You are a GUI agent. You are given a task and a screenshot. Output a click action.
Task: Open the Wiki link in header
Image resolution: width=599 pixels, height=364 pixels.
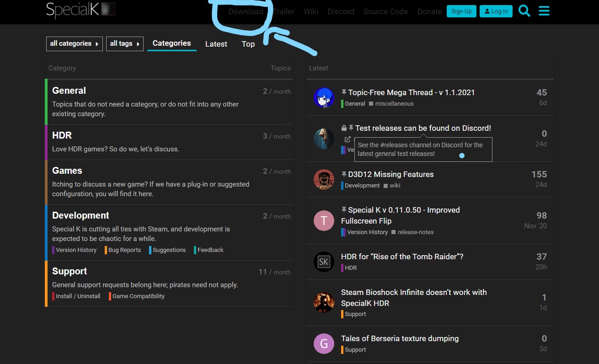(x=310, y=11)
